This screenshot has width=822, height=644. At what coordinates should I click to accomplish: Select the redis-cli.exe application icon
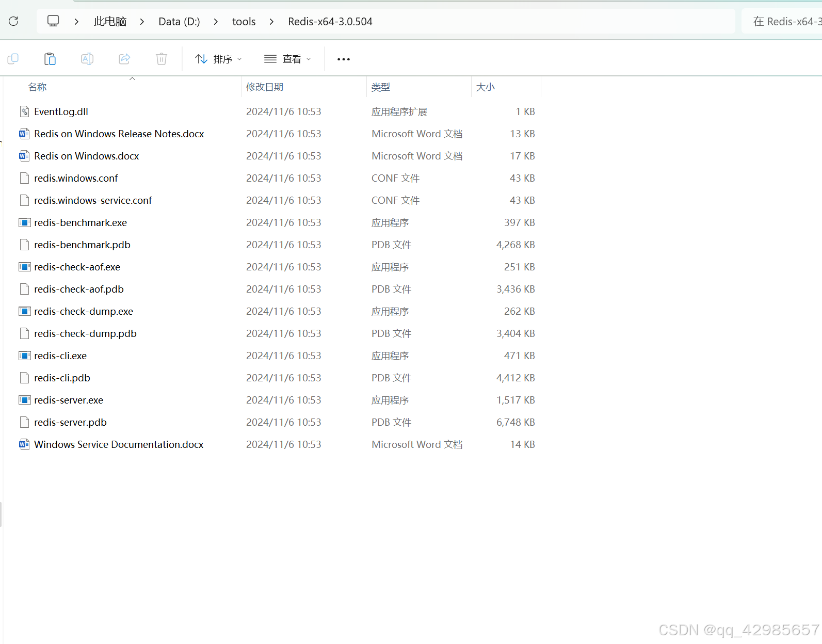pos(24,356)
